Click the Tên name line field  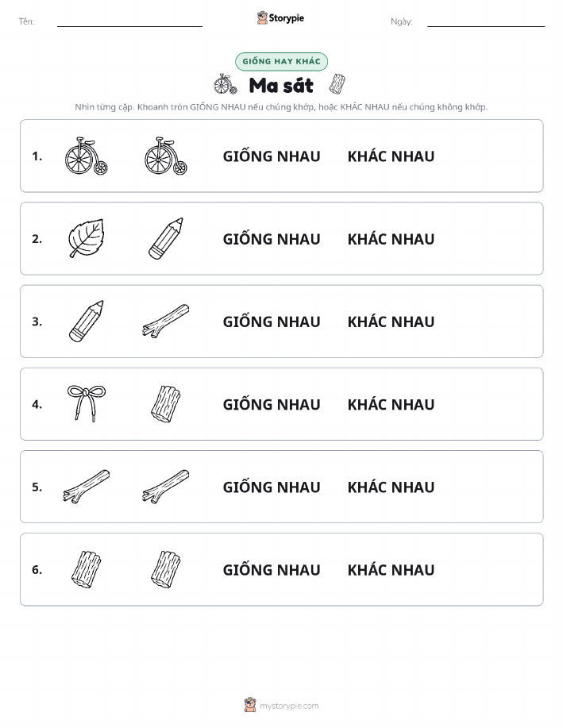(x=129, y=21)
